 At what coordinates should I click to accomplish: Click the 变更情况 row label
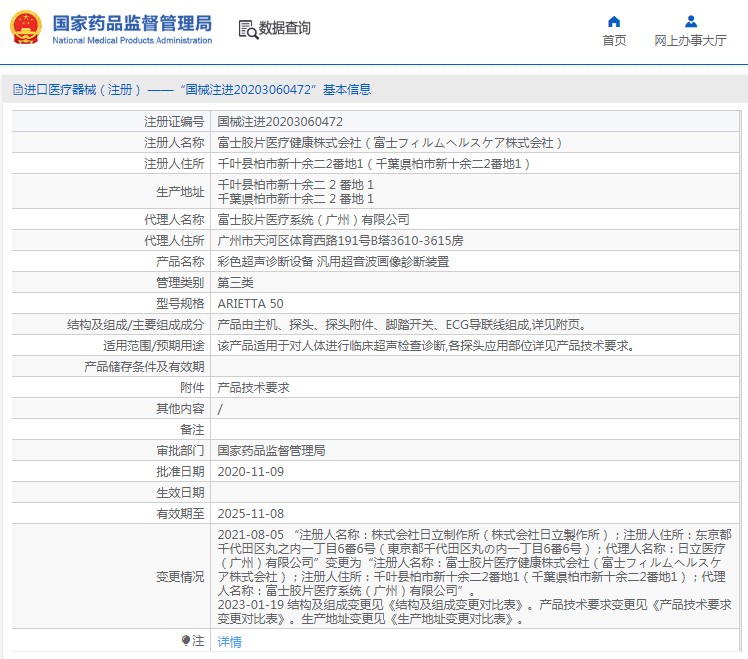pos(180,577)
